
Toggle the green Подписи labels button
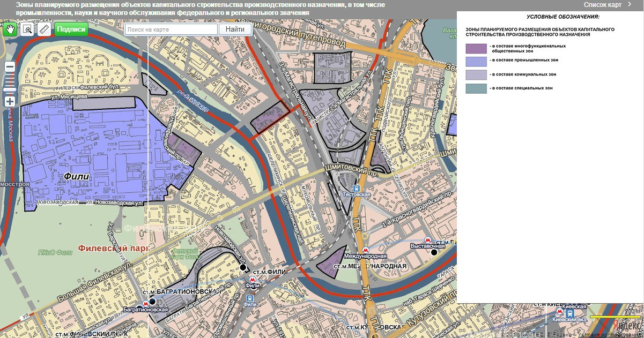(x=71, y=29)
